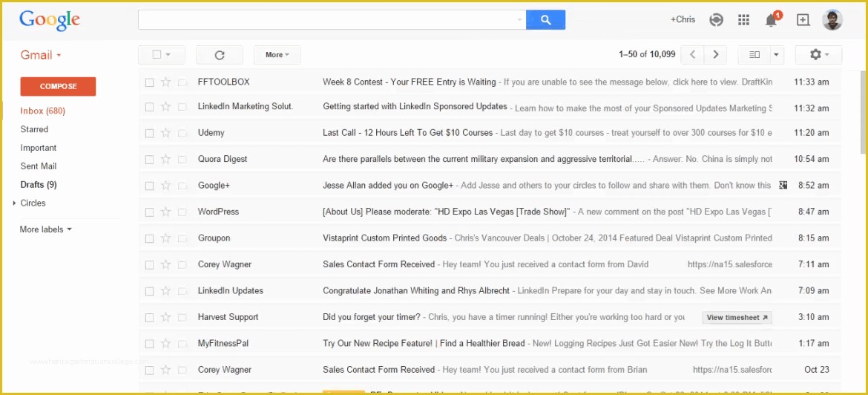The width and height of the screenshot is (868, 395).
Task: Star the WordPress email
Action: [165, 212]
